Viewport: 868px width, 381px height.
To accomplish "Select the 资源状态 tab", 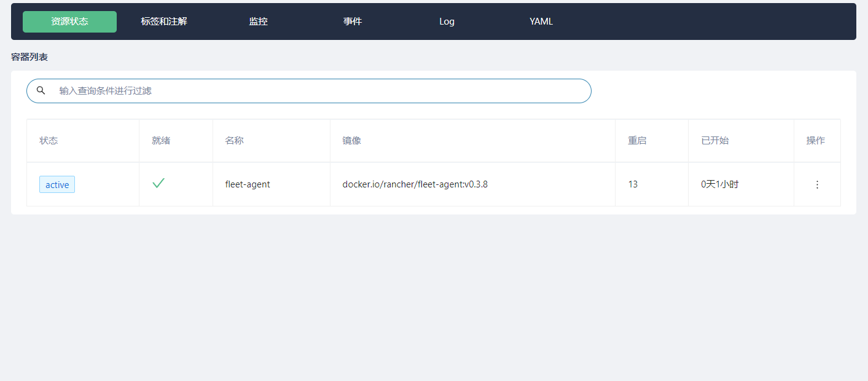I will click(x=69, y=22).
